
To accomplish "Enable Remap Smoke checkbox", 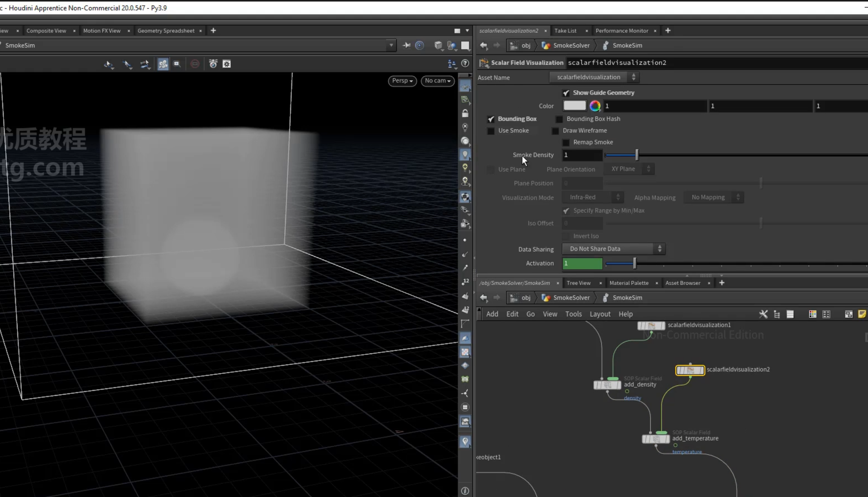I will pos(566,142).
